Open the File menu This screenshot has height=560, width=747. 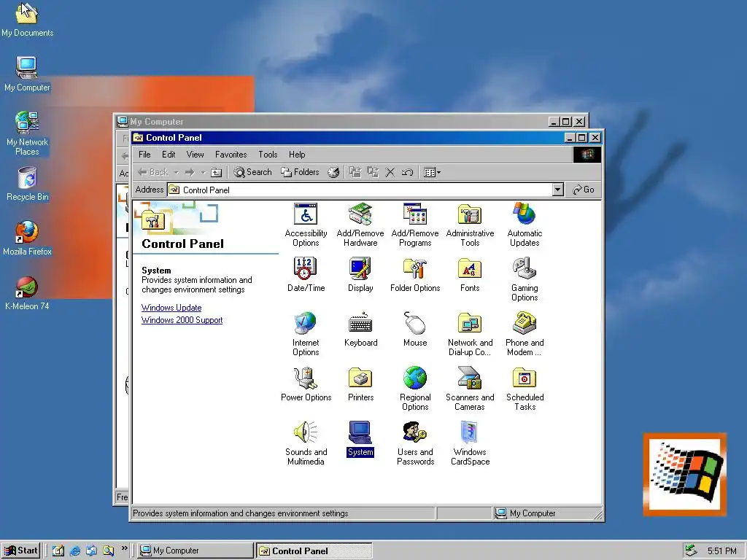click(x=144, y=155)
